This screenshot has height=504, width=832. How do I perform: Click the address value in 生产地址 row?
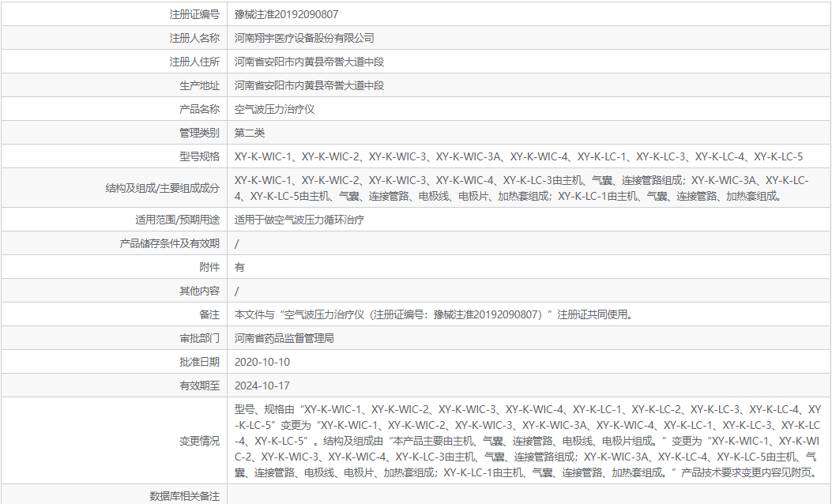coord(309,85)
